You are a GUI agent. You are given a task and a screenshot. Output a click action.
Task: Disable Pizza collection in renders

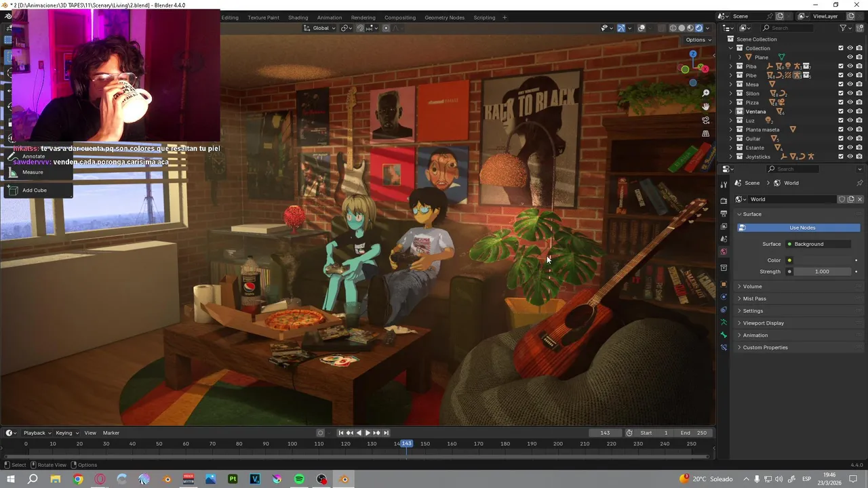(859, 102)
